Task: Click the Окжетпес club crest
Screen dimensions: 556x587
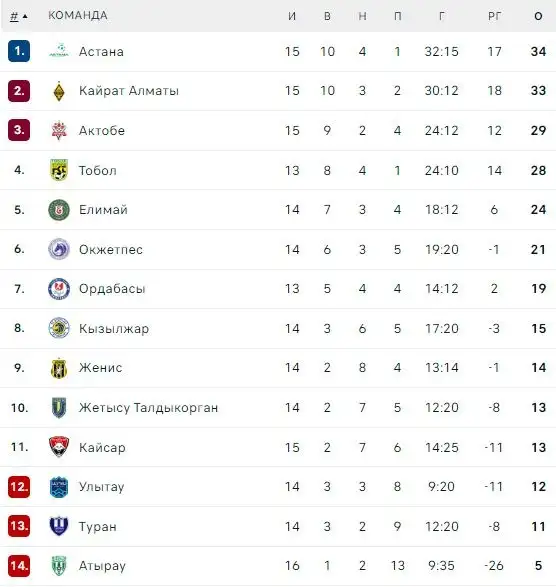Action: coord(59,249)
